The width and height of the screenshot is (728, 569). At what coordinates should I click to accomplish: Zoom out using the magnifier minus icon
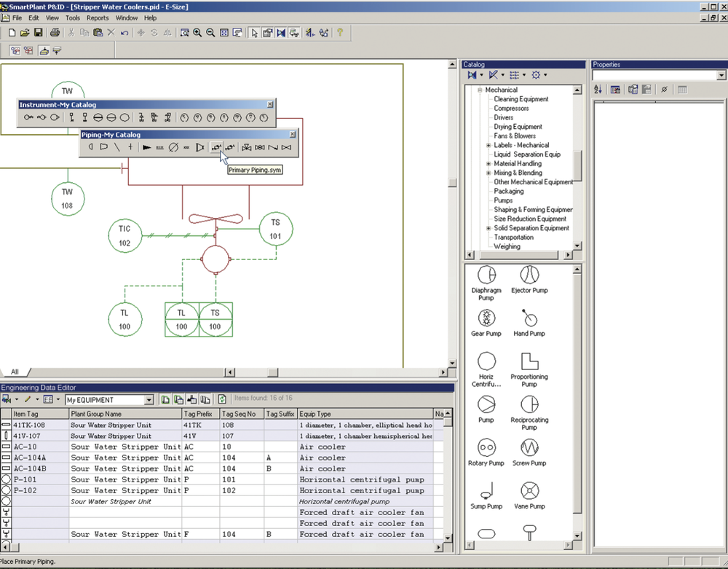point(210,33)
